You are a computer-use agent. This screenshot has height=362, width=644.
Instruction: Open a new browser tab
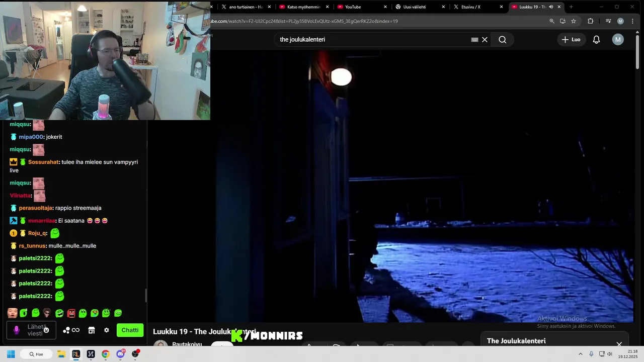(x=571, y=7)
